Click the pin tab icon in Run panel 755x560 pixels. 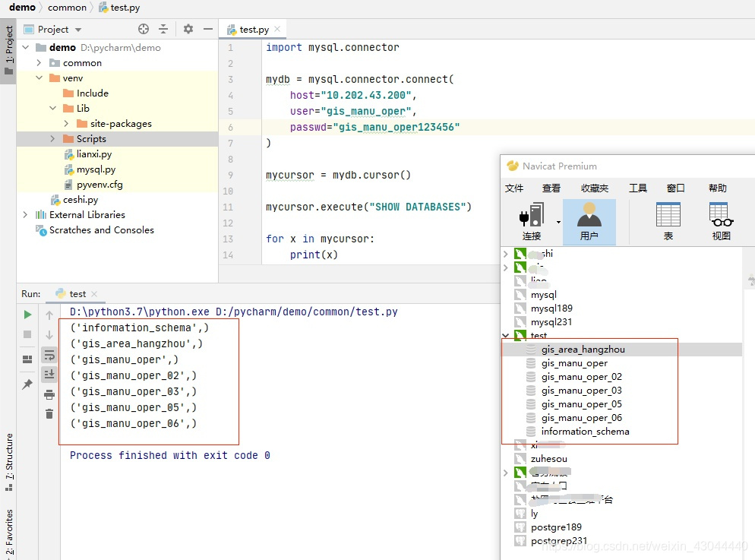click(x=27, y=384)
